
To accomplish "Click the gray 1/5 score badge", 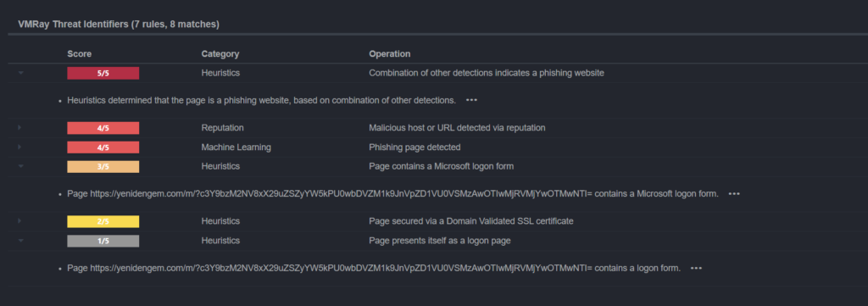I will tap(103, 241).
